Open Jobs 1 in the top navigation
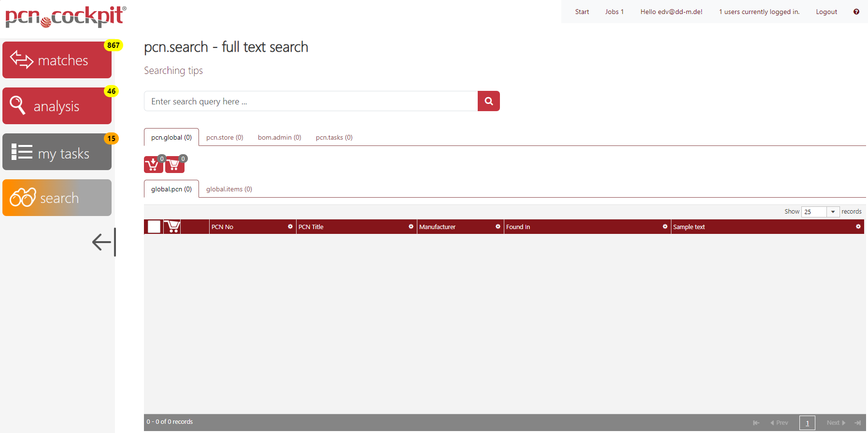The height and width of the screenshot is (433, 868). click(x=614, y=12)
